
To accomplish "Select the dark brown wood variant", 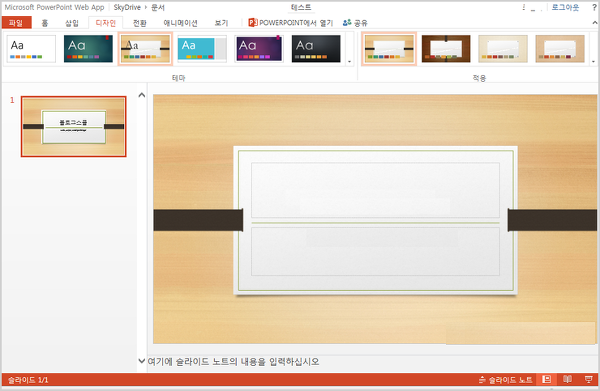I will click(446, 49).
